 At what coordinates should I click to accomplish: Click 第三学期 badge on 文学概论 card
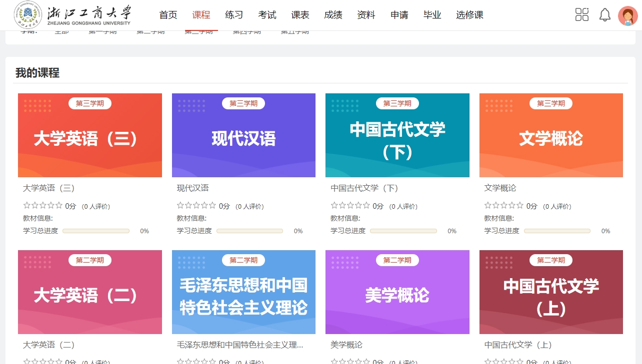coord(551,103)
